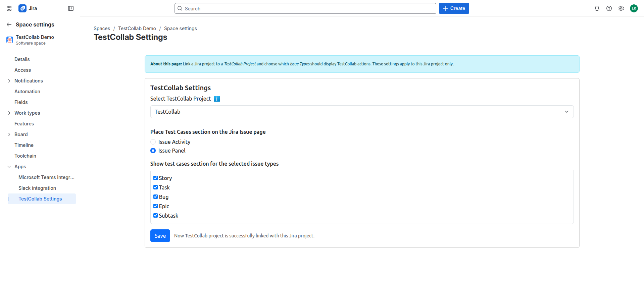Click the 'Show test cases section' heading
Viewport: 644px width, 282px height.
click(x=214, y=164)
